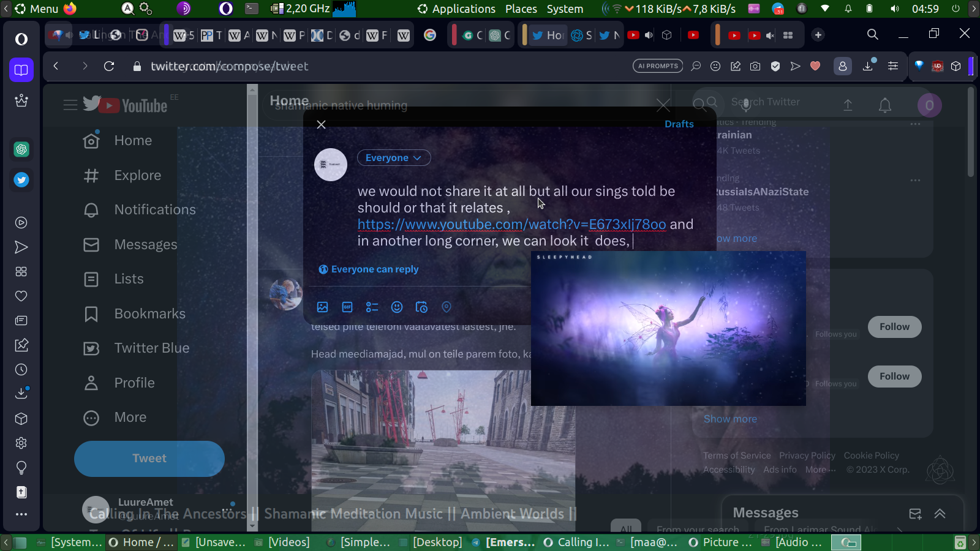Image resolution: width=980 pixels, height=551 pixels.
Task: Open Explore in Twitter navigation
Action: pyautogui.click(x=123, y=176)
